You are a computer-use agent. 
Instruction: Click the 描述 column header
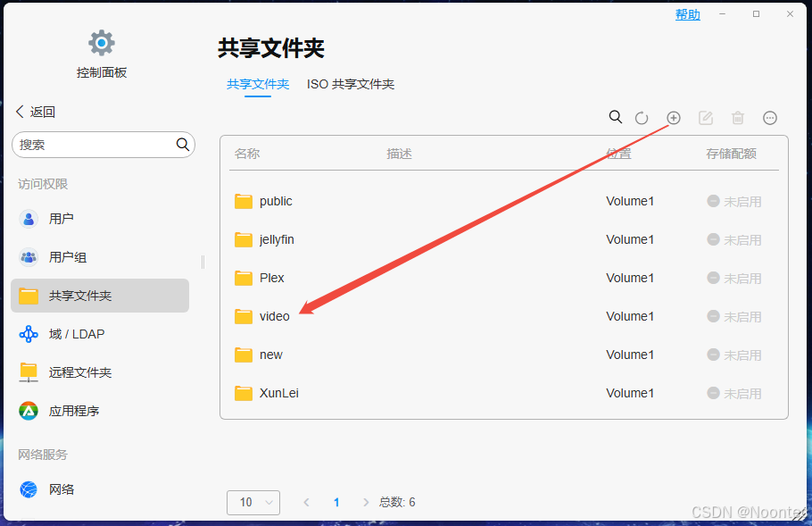coord(399,154)
